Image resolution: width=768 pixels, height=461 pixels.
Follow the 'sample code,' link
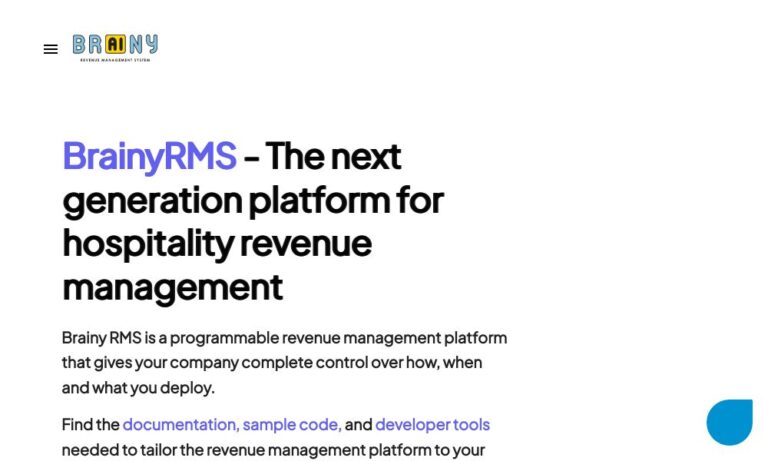point(292,424)
